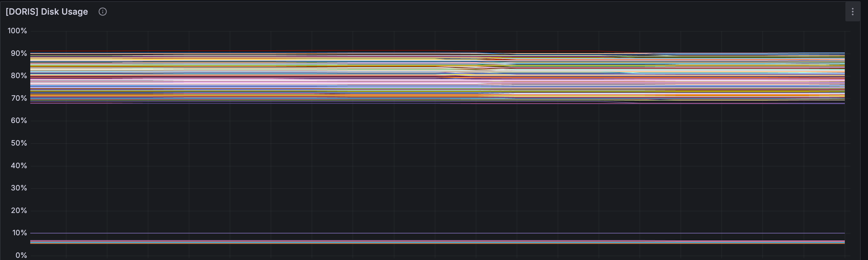Click the 40% y-axis label

tap(19, 165)
